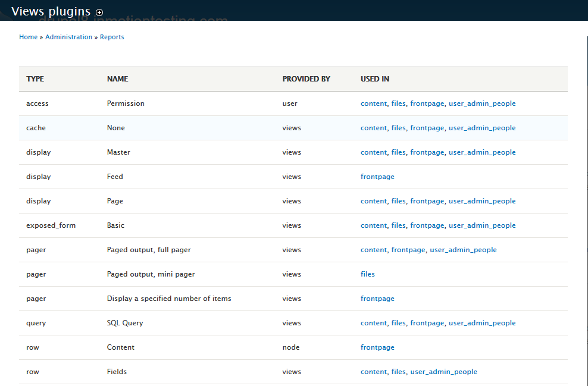The image size is (588, 386).
Task: Open files view in mini pager row
Action: click(x=368, y=274)
